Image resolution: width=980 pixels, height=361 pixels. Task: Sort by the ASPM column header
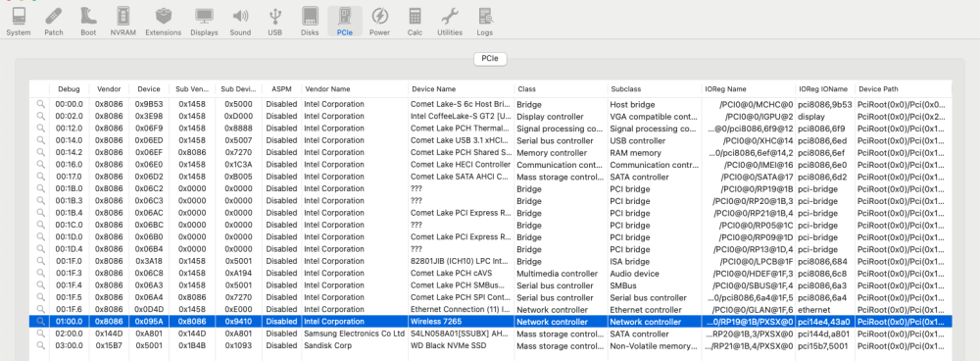coord(281,89)
